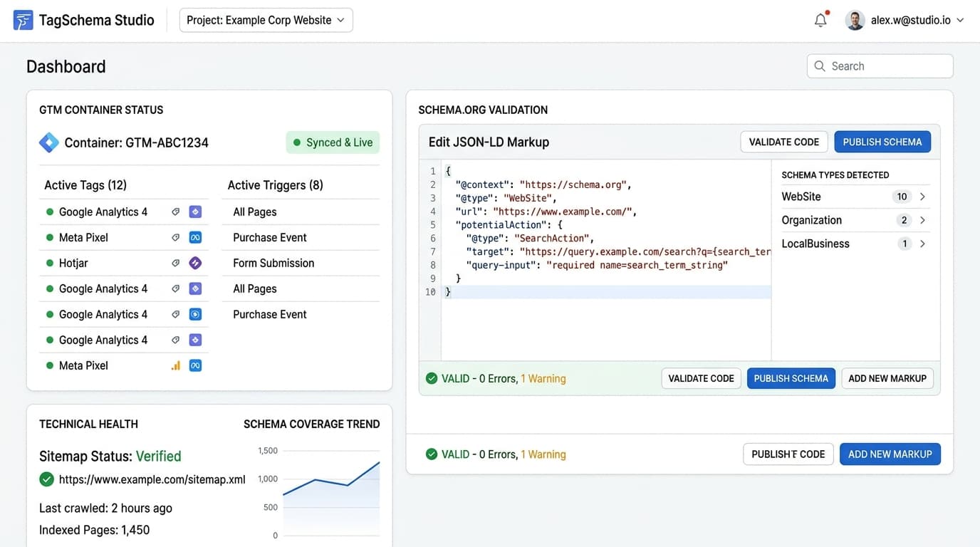Screen dimensions: 980x547
Task: Click the Meta logo next to the bar-chart icon
Action: (x=195, y=365)
